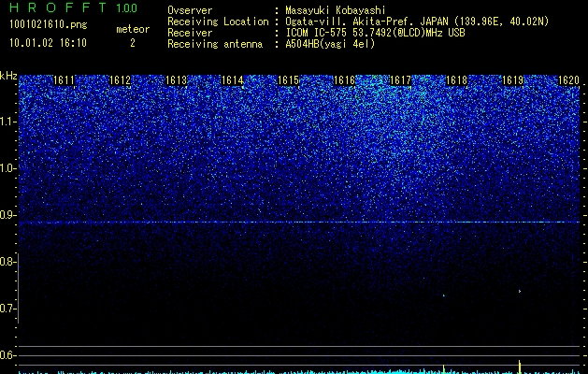This screenshot has width=588, height=374.
Task: Click version number 1.0.0
Action: 126,7
